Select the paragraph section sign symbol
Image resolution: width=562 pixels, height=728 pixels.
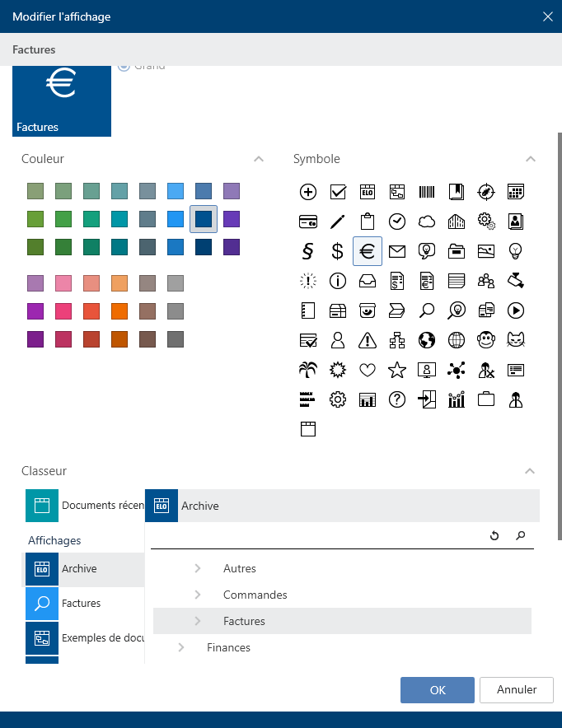click(x=307, y=251)
